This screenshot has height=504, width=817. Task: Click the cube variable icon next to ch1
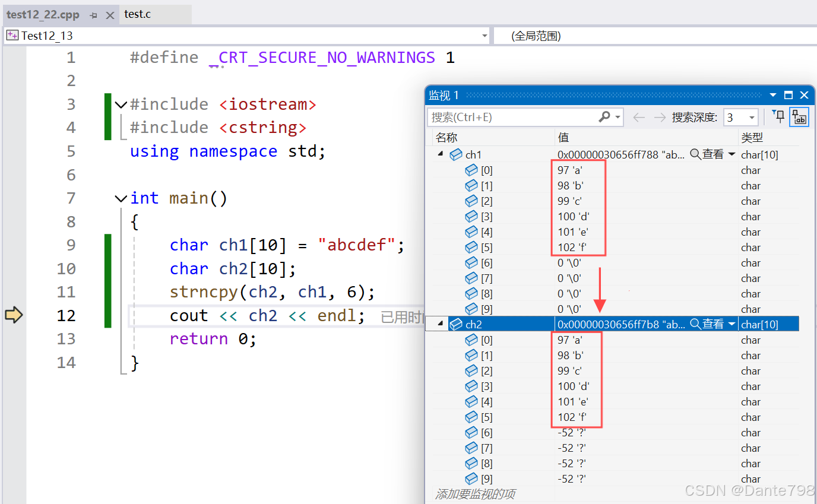point(456,155)
